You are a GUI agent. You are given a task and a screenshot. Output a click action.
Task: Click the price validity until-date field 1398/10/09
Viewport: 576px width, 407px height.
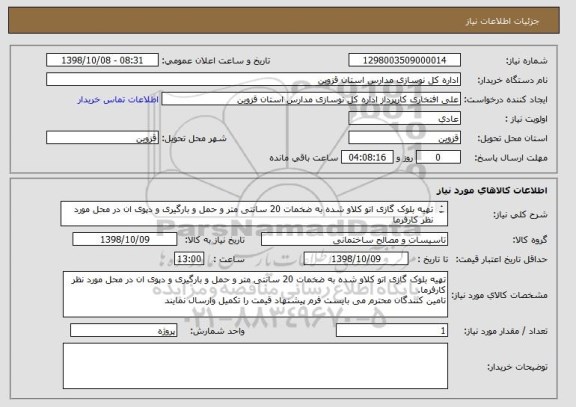[356, 259]
